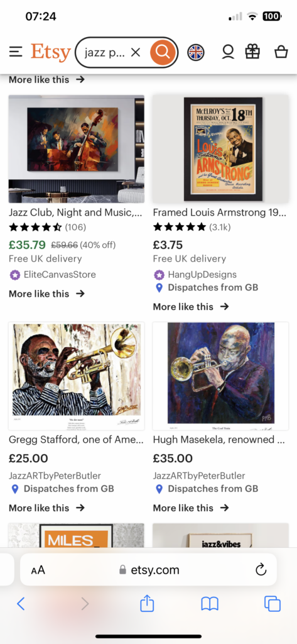Tap the orange search magnifier button

click(x=163, y=52)
